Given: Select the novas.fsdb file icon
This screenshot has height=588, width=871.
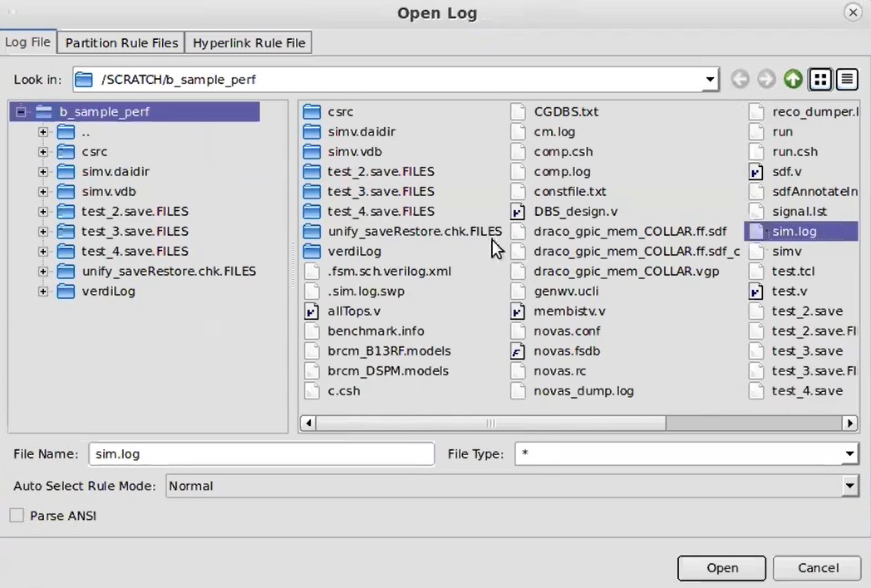Looking at the screenshot, I should pos(518,351).
